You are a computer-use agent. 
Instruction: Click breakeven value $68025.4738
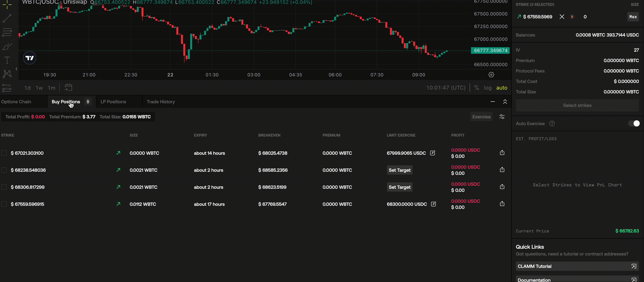click(x=273, y=153)
